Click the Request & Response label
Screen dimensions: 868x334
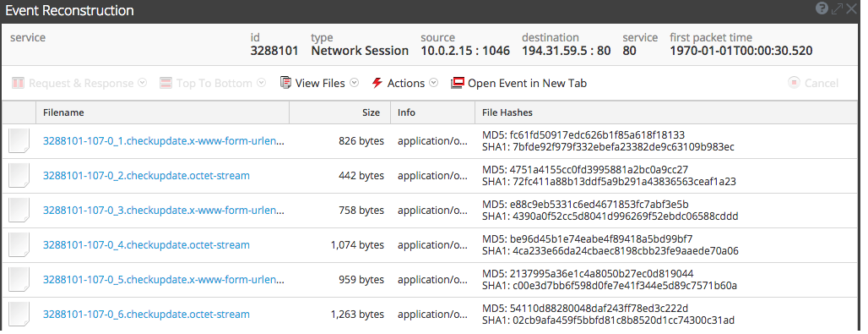(x=81, y=83)
